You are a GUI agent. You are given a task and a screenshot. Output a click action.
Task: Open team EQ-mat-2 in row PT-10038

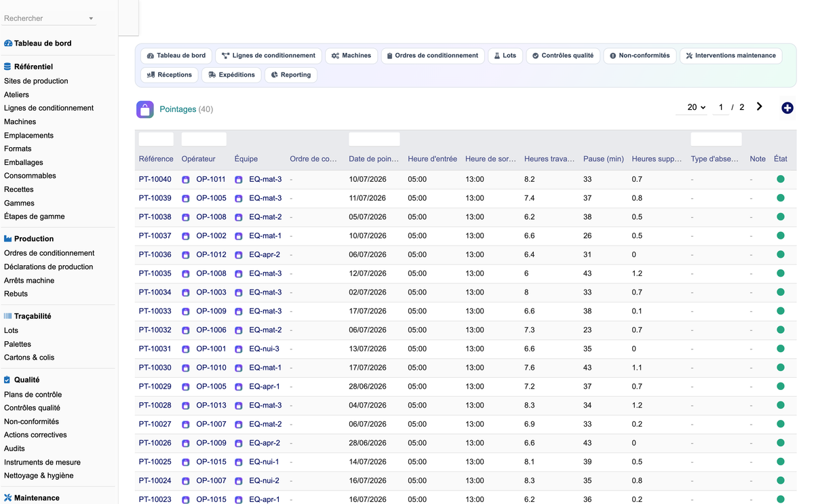point(265,217)
